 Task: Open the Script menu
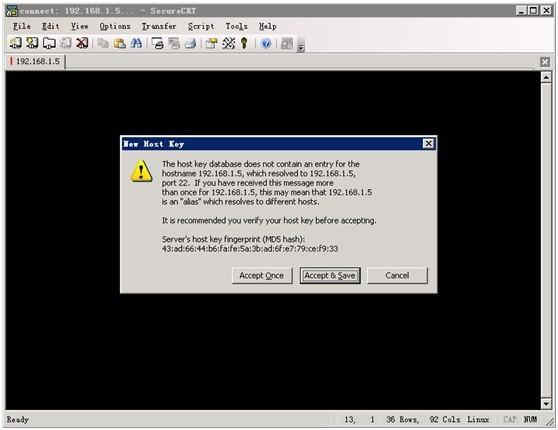(x=201, y=26)
